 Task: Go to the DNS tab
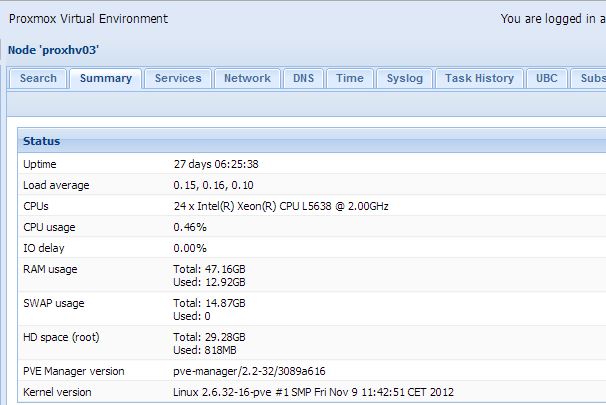click(303, 78)
